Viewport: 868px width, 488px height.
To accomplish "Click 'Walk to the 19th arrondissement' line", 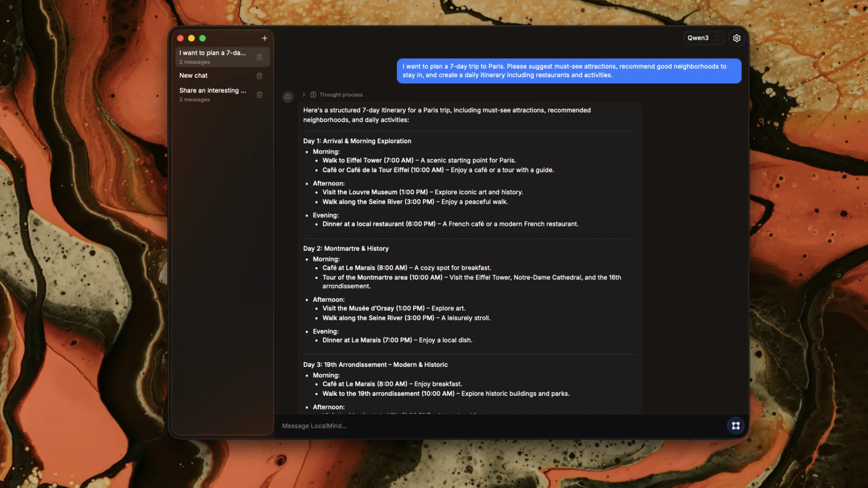I will pyautogui.click(x=446, y=394).
